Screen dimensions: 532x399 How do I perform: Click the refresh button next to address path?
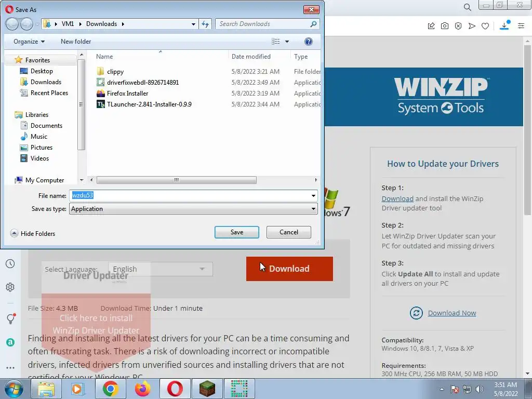pyautogui.click(x=205, y=24)
